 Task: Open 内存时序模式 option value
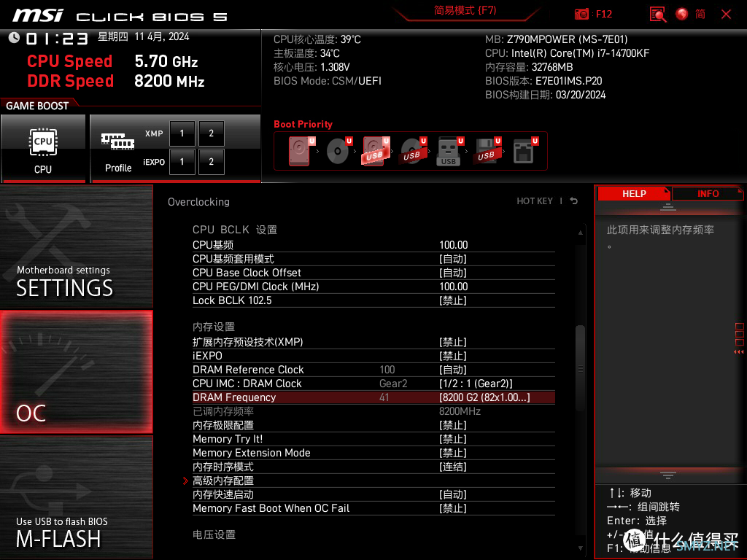tap(452, 467)
